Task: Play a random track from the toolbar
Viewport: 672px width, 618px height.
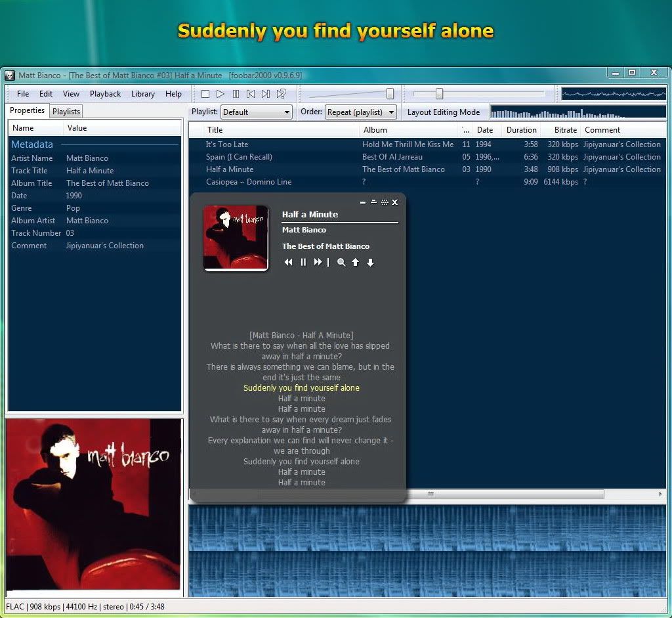Action: (x=281, y=94)
